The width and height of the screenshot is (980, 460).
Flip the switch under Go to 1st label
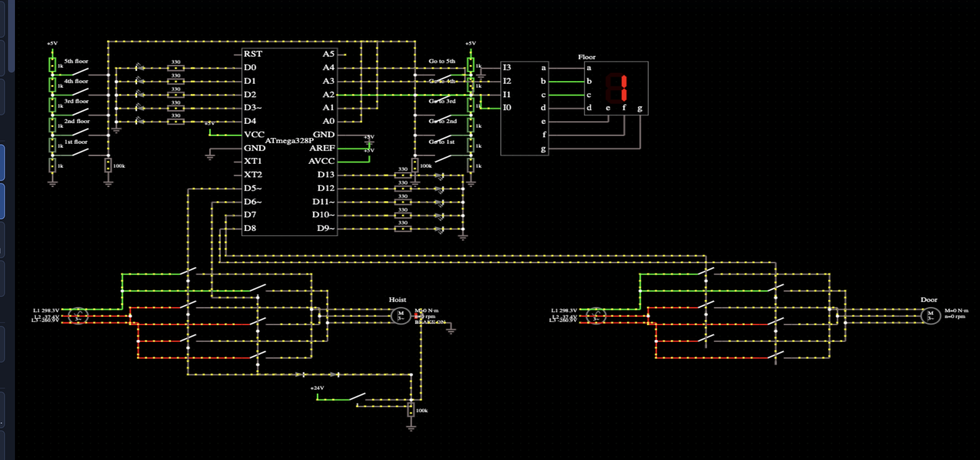[443, 158]
